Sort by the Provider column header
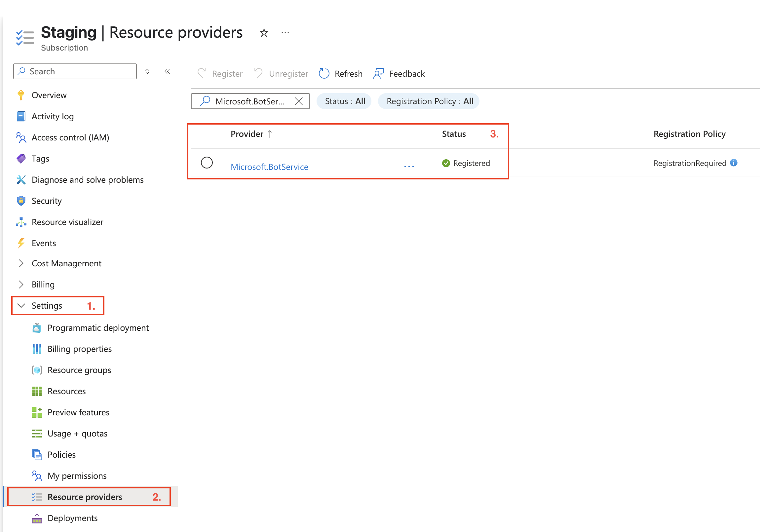Screen dimensions: 760x532 [x=251, y=134]
